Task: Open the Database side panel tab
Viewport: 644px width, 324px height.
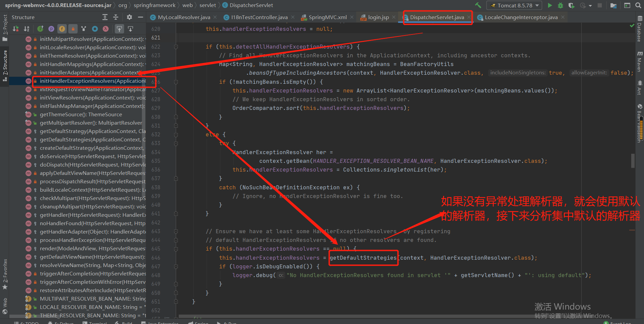Action: [640, 29]
